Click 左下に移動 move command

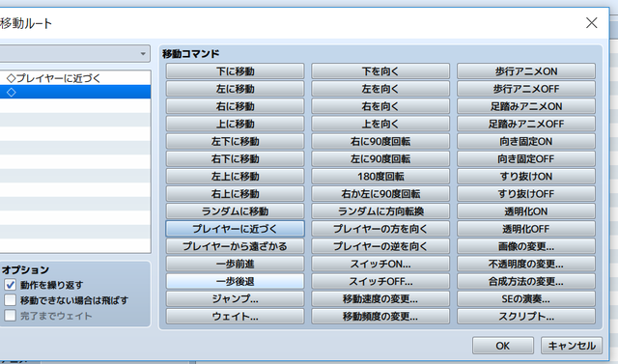[x=235, y=141]
